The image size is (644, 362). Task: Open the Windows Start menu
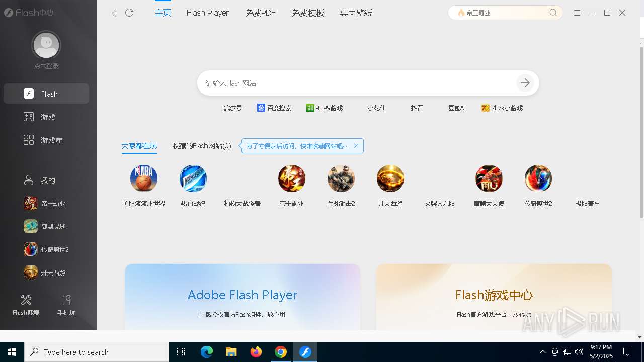pos(12,352)
